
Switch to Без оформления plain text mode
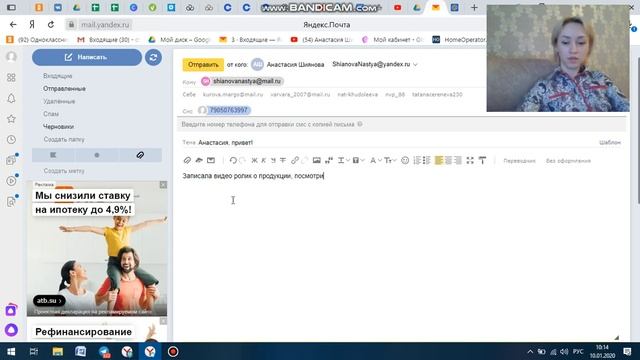568,161
